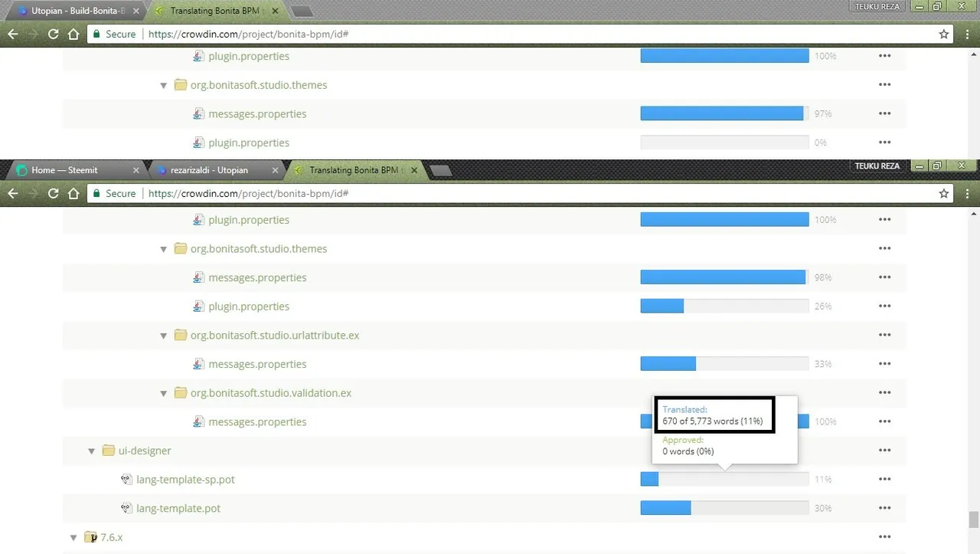
Task: Open more options for validation.ex folder
Action: [885, 392]
